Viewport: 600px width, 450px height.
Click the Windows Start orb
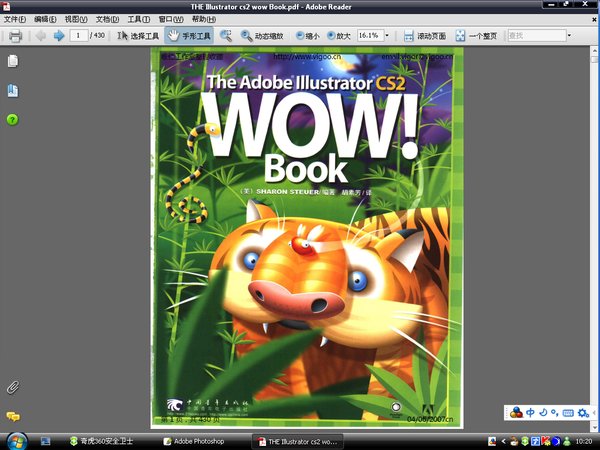tap(17, 442)
